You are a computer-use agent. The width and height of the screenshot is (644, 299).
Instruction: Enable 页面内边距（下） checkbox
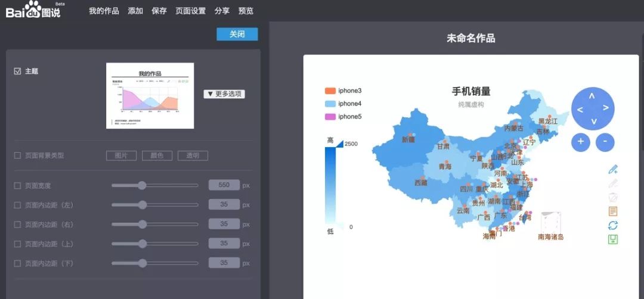[x=17, y=263]
